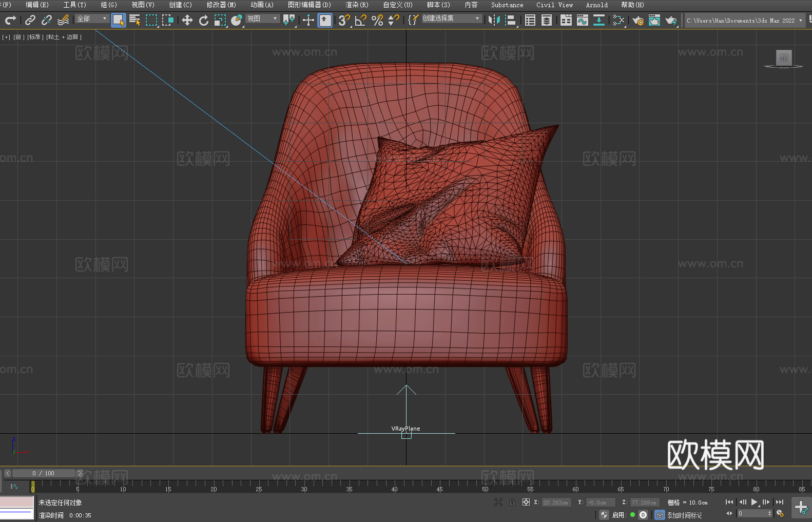The width and height of the screenshot is (812, 522).
Task: Toggle keyboard shortcut override
Action: (x=325, y=20)
